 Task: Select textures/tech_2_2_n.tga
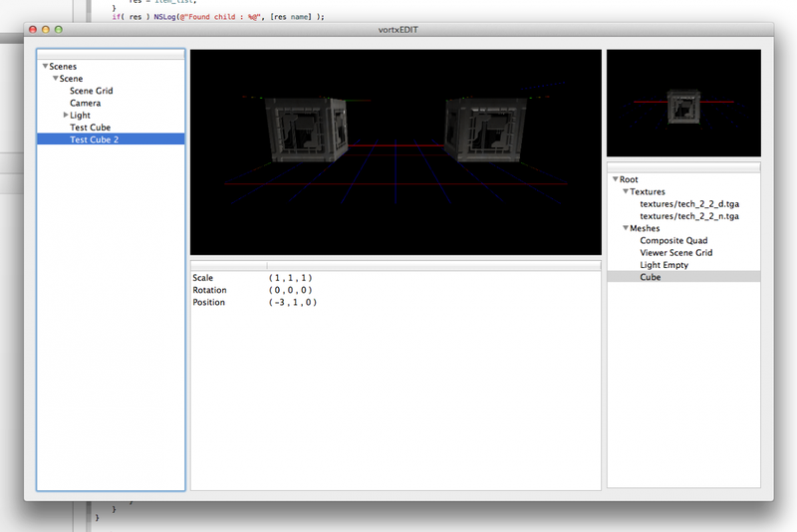(689, 216)
